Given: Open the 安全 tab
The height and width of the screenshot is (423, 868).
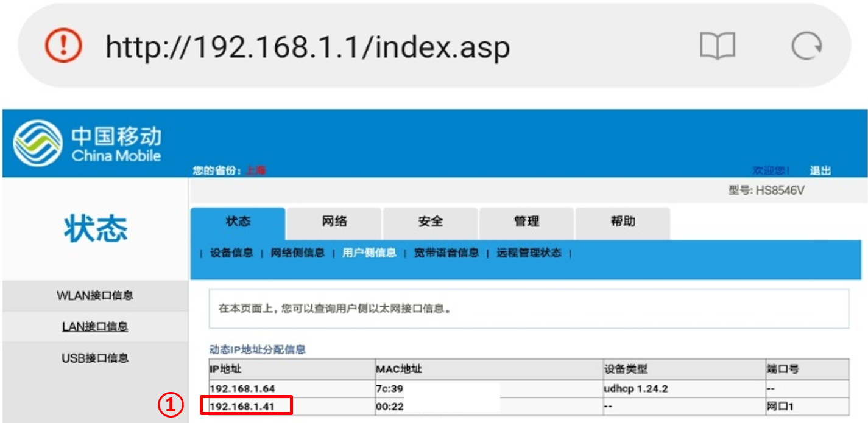Looking at the screenshot, I should [430, 222].
